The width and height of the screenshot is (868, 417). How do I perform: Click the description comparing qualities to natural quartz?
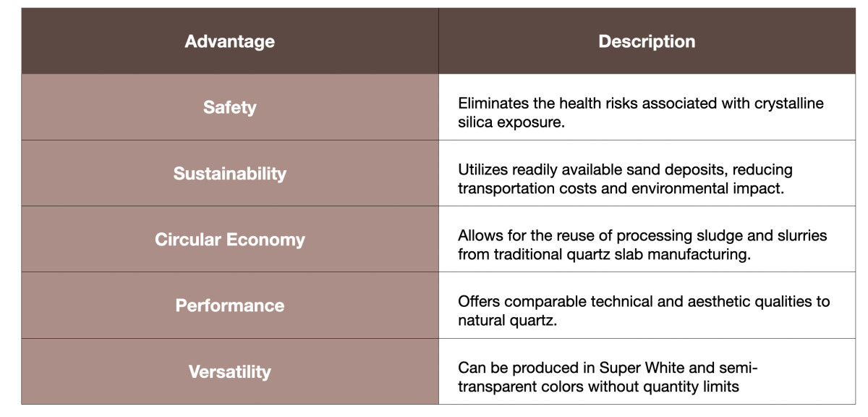pos(644,310)
